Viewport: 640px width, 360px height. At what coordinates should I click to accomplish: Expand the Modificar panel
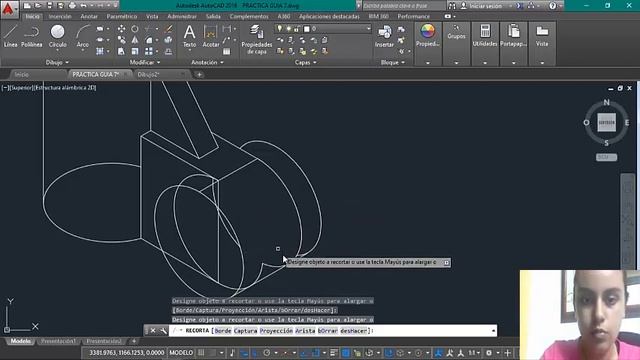click(x=145, y=62)
